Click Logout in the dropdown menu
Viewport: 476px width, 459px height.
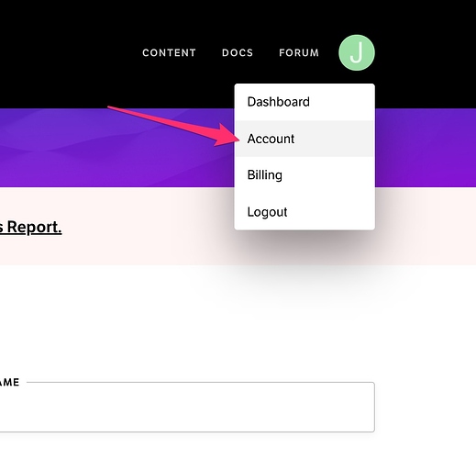pos(304,212)
